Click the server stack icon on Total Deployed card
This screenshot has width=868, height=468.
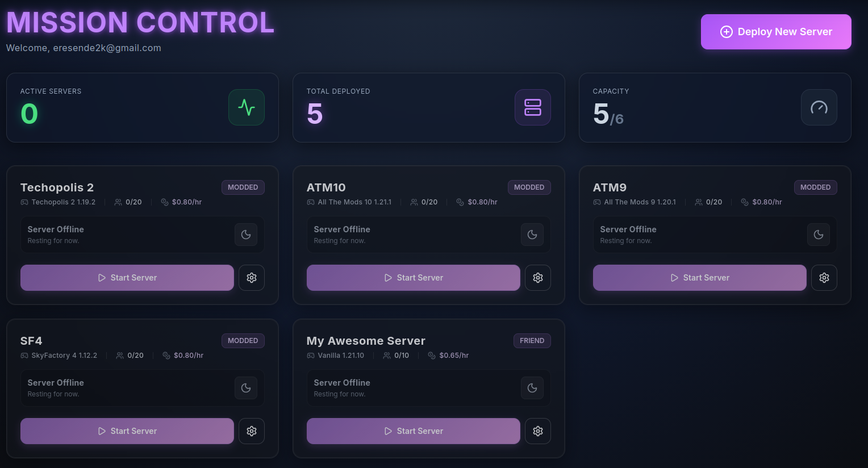[532, 107]
